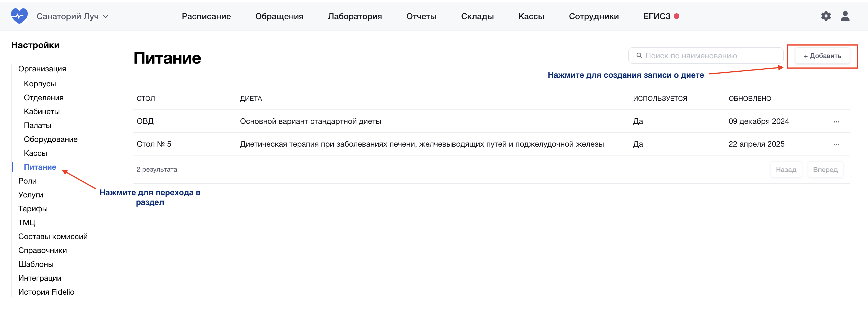Screen dimensions: 868x321
Task: Open the Справочники settings section
Action: pos(43,250)
